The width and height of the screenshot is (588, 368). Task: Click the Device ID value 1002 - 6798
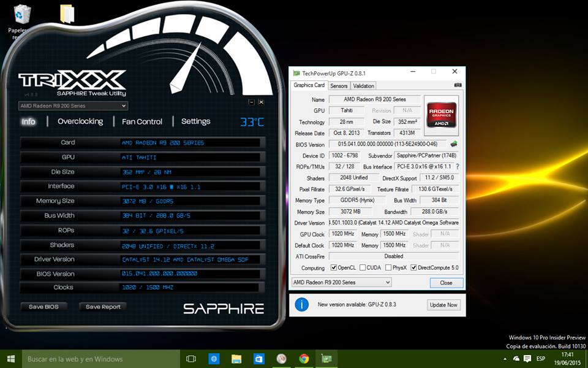[345, 155]
